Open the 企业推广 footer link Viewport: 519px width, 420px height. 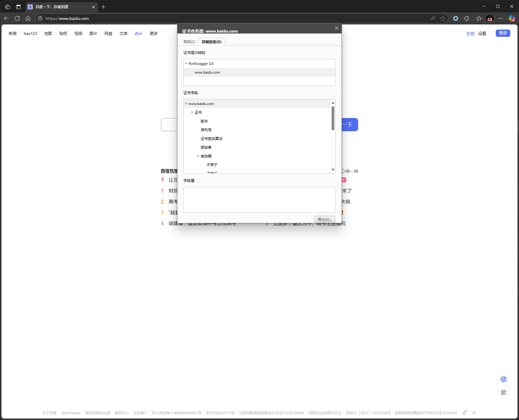pos(140,413)
